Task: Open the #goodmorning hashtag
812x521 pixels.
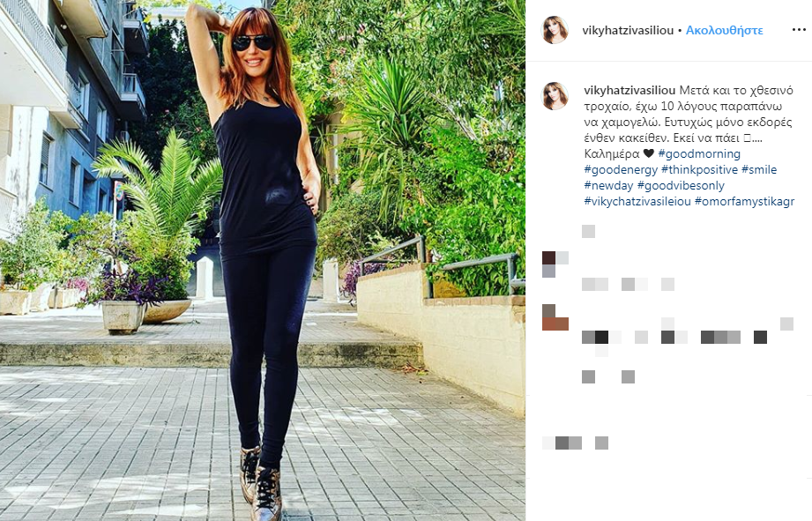Action: 699,153
